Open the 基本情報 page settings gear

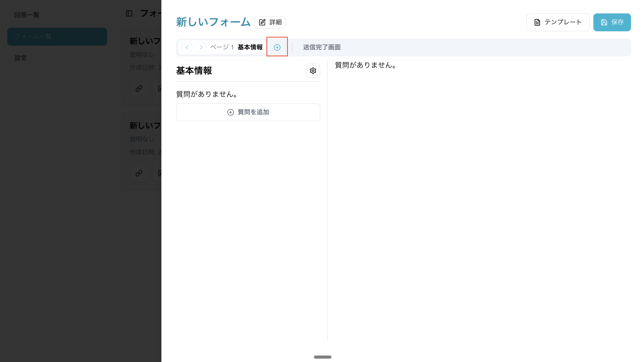click(x=313, y=71)
